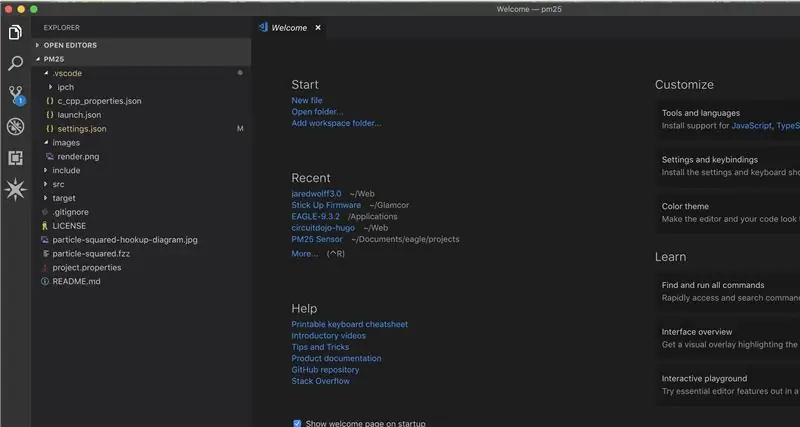
Task: Open Product documentation link
Action: [x=336, y=358]
